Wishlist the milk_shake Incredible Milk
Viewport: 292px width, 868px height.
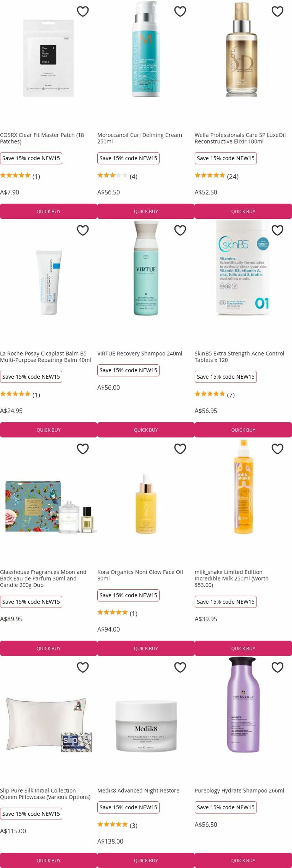277,448
